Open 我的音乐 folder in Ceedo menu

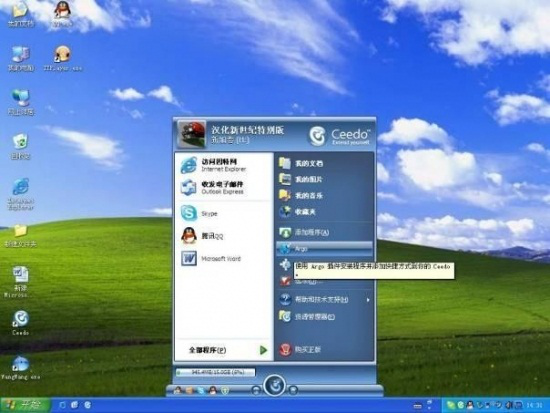click(324, 195)
